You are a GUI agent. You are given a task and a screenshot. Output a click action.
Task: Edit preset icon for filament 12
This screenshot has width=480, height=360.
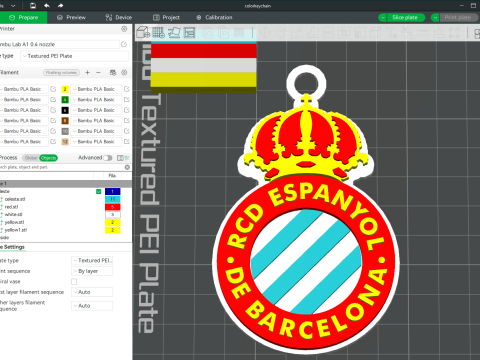click(127, 142)
